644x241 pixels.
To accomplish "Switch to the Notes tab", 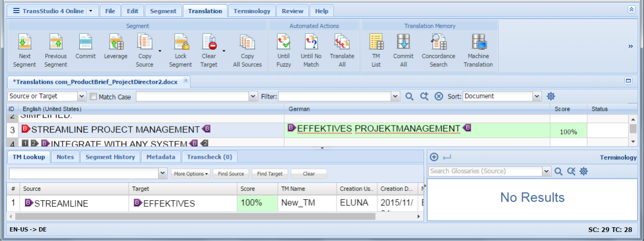I will pyautogui.click(x=65, y=157).
